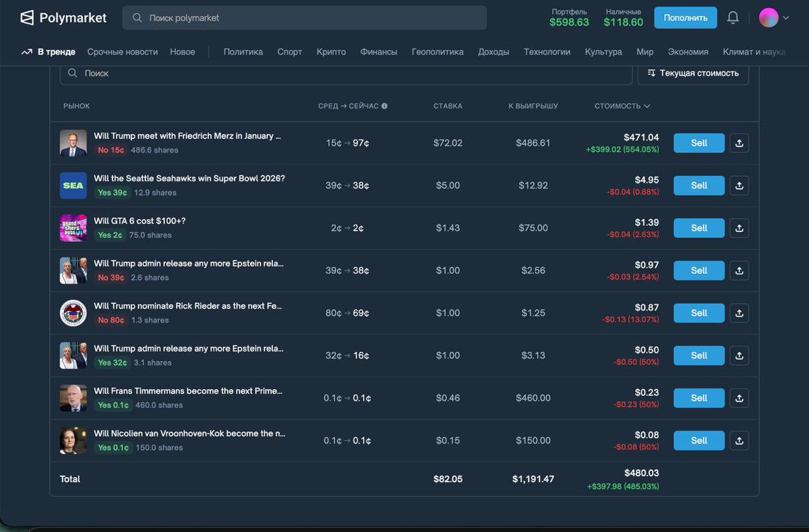Open the Текущая стоимость sort dropdown
Viewport: 809px width, 532px height.
pos(693,73)
